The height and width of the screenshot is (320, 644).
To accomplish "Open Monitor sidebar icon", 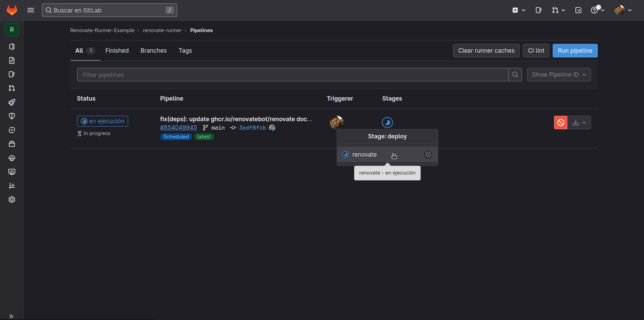I will tap(12, 172).
